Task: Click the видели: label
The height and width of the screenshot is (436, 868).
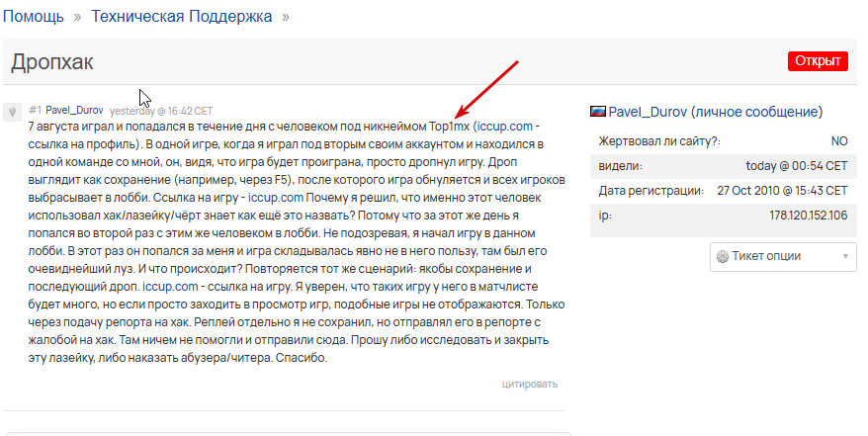Action: [621, 166]
